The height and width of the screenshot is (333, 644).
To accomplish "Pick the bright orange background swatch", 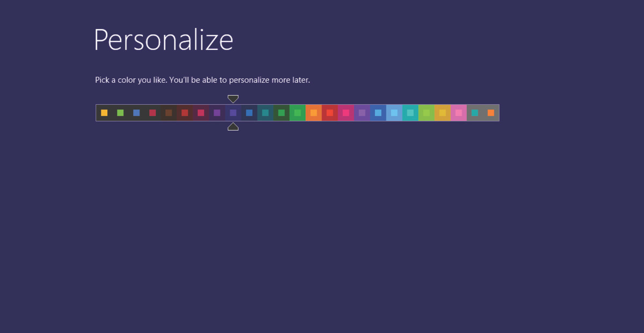I will [x=313, y=113].
